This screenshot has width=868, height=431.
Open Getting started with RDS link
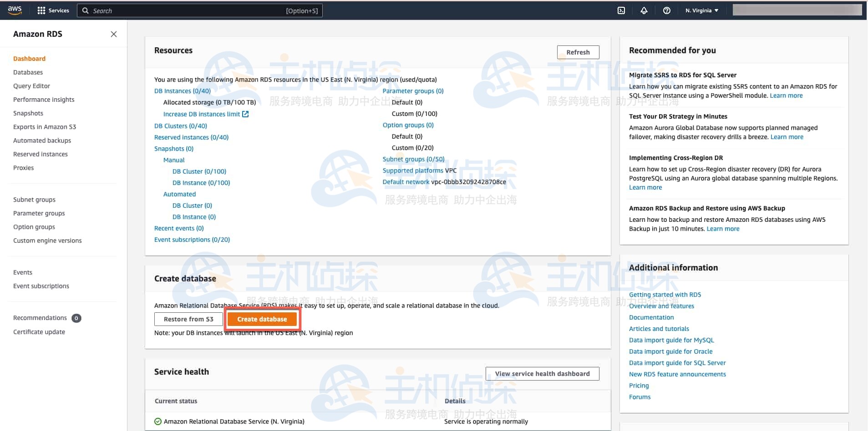[665, 295]
